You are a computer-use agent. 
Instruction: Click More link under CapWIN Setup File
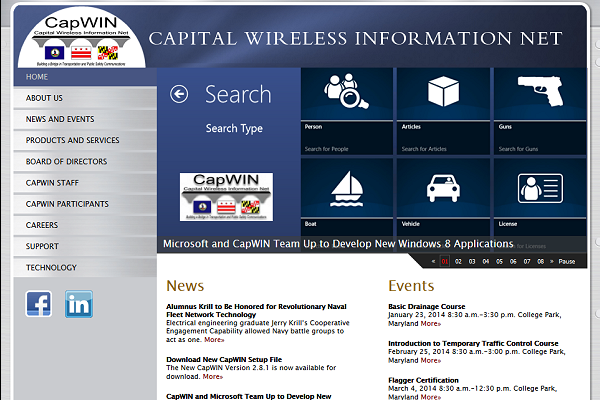[x=213, y=377]
